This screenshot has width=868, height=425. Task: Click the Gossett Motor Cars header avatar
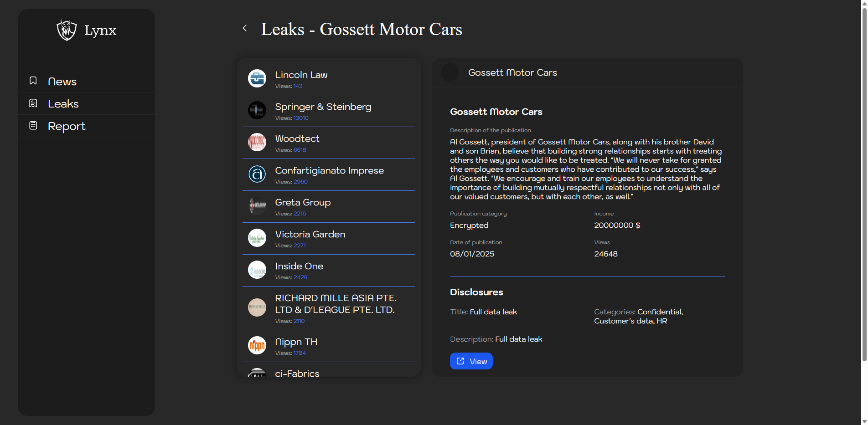pyautogui.click(x=450, y=73)
